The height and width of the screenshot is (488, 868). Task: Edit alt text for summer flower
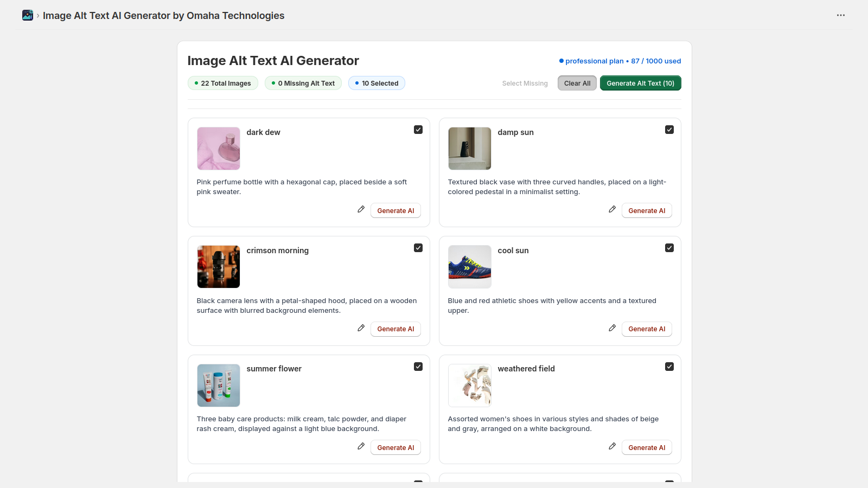click(x=361, y=446)
